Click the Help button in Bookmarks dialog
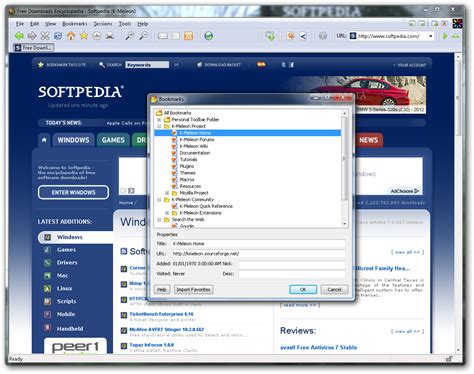Screen dimensions: 474x374 (162, 289)
